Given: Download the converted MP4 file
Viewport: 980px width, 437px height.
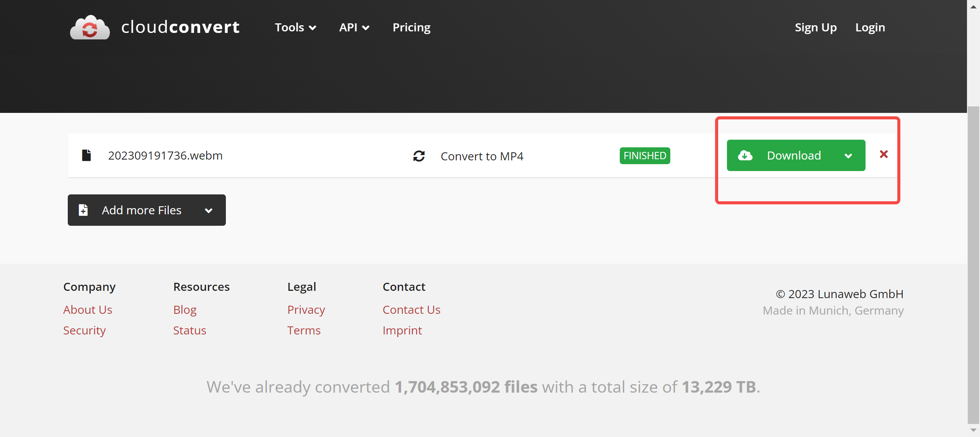Looking at the screenshot, I should click(x=793, y=155).
